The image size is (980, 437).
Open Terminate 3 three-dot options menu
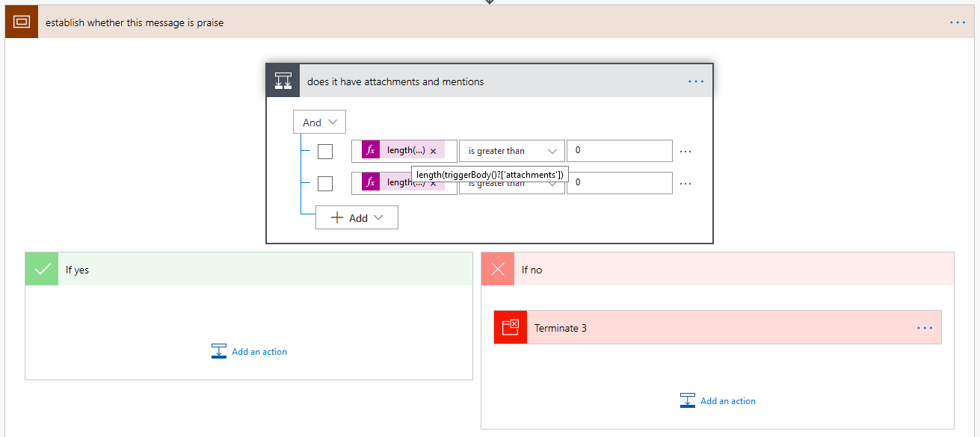click(925, 328)
